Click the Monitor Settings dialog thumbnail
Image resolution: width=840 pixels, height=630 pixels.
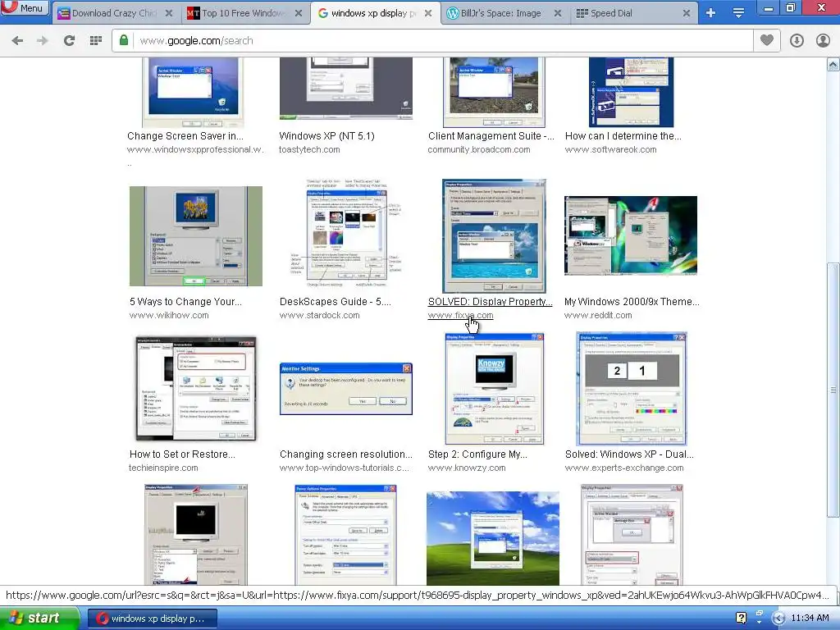346,389
